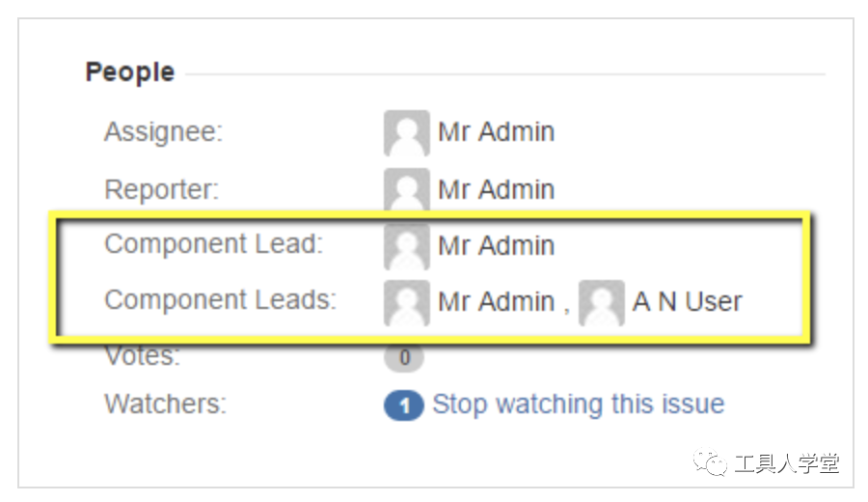
Task: Click the Assignee field label
Action: coord(163,132)
